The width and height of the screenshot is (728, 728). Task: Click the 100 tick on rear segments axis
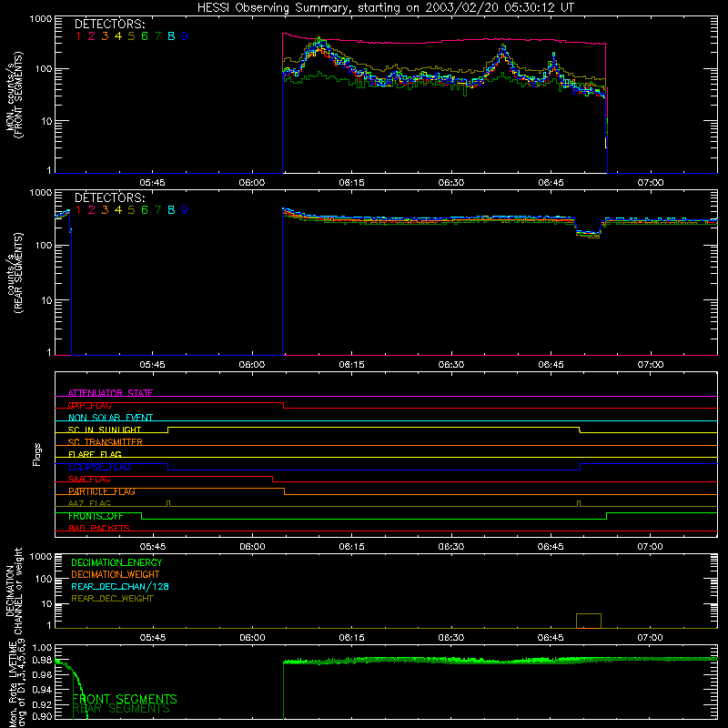tap(44, 245)
